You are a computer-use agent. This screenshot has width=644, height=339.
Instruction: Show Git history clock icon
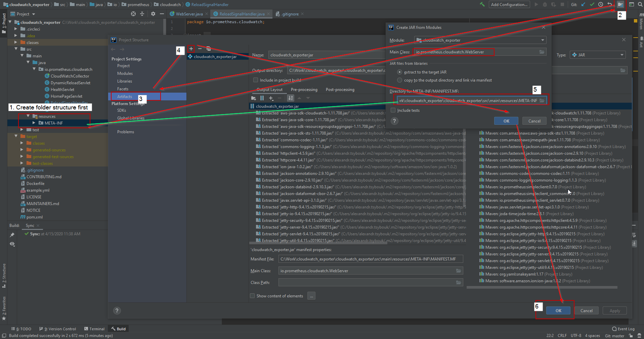pyautogui.click(x=601, y=4)
